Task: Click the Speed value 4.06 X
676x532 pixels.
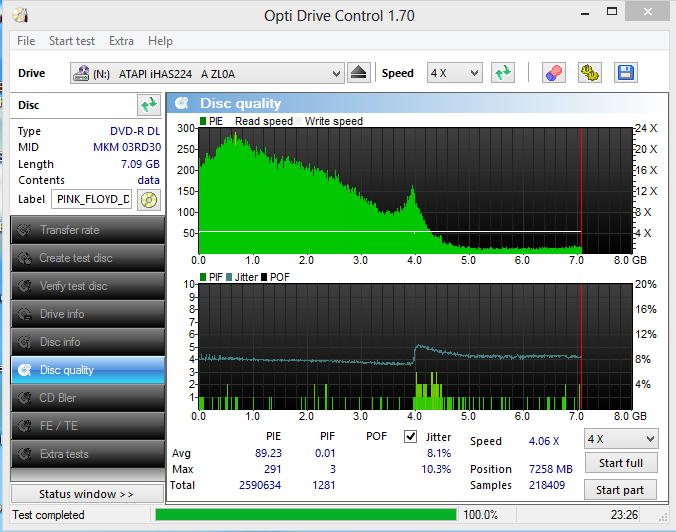Action: 544,441
